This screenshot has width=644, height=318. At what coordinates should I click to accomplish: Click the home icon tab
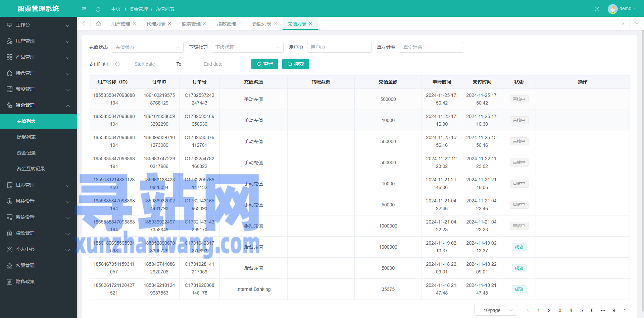coord(98,24)
